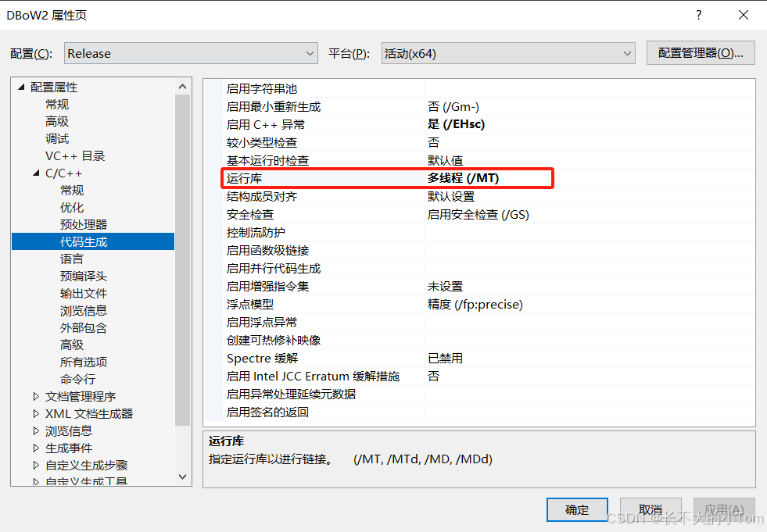Select the 结构成员对齐 property
The width and height of the screenshot is (767, 532).
coord(262,197)
